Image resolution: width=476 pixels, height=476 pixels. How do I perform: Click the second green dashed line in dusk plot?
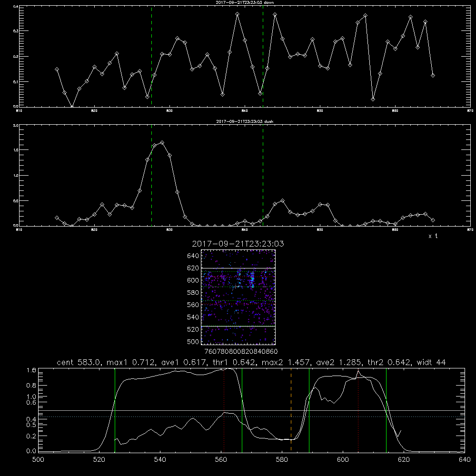pos(263,175)
